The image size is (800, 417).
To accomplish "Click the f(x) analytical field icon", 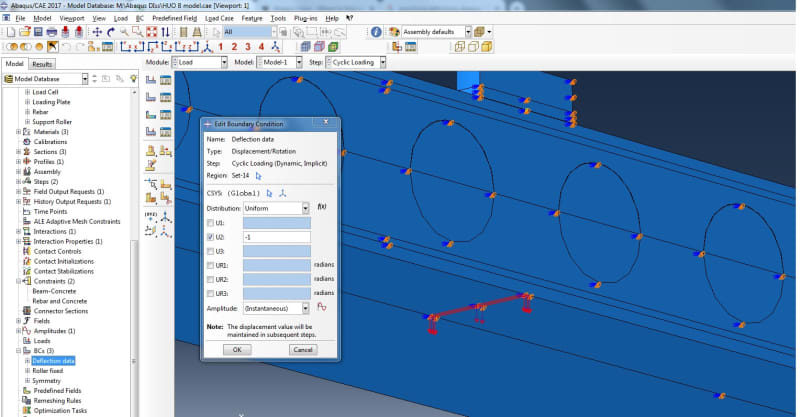I will click(x=322, y=207).
